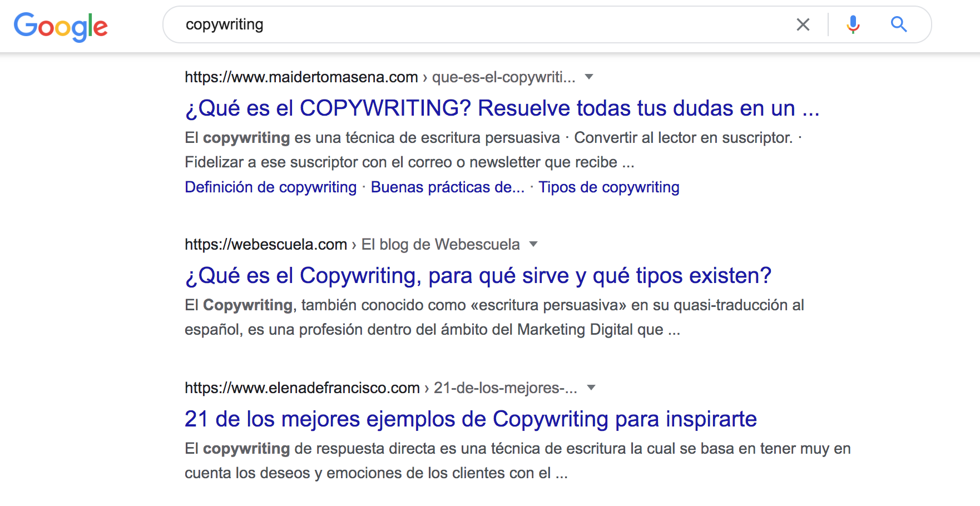
Task: Click the 'El blog de Webescuela' breadcrumb
Action: tap(440, 244)
